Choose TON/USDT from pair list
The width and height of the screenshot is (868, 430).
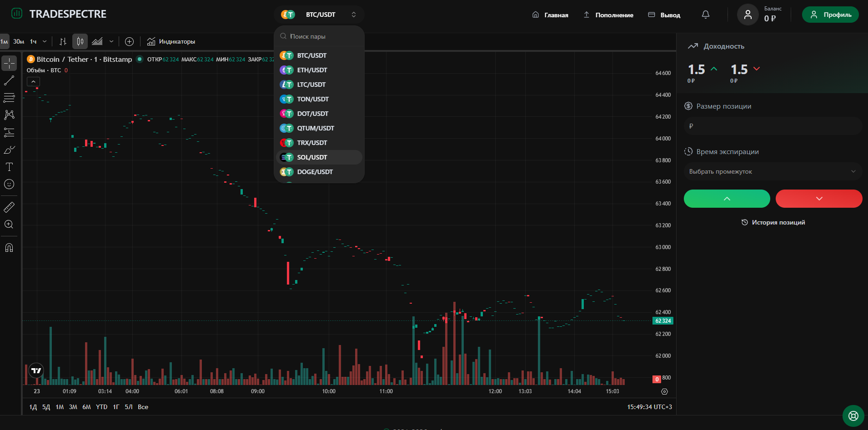click(319, 99)
